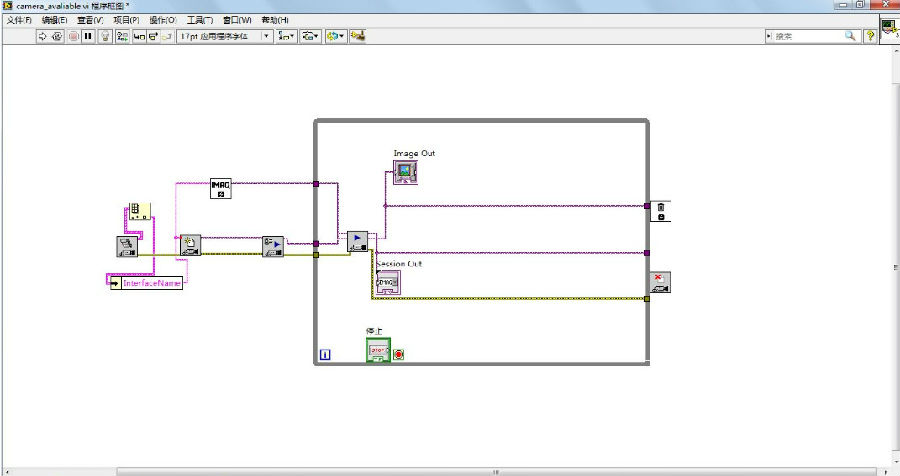
Task: Open the 编辑(E) menu
Action: click(55, 20)
